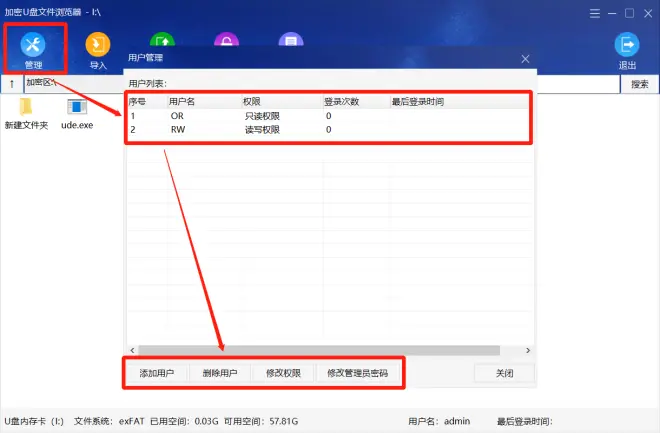Click the green export icon behind the dialog
This screenshot has width=660, height=433.
162,40
